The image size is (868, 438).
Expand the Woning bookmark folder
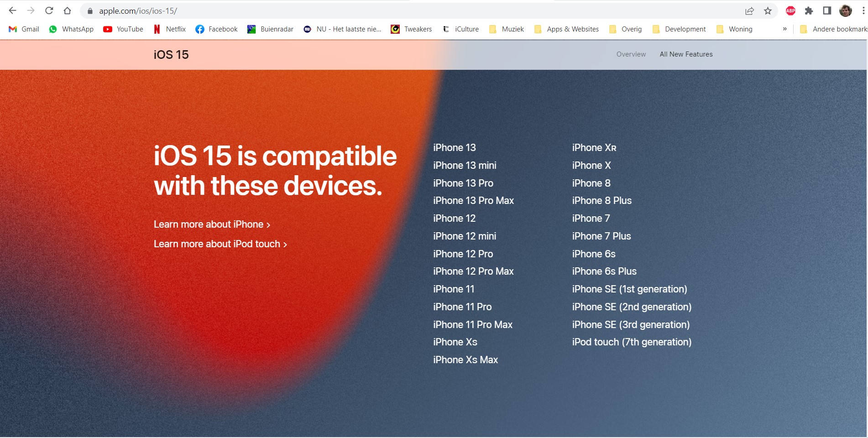(734, 29)
